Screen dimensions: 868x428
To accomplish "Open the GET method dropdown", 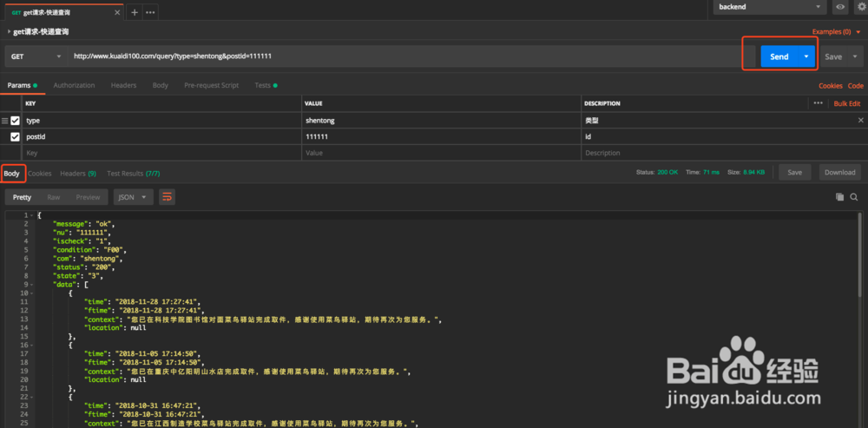I will pyautogui.click(x=36, y=56).
